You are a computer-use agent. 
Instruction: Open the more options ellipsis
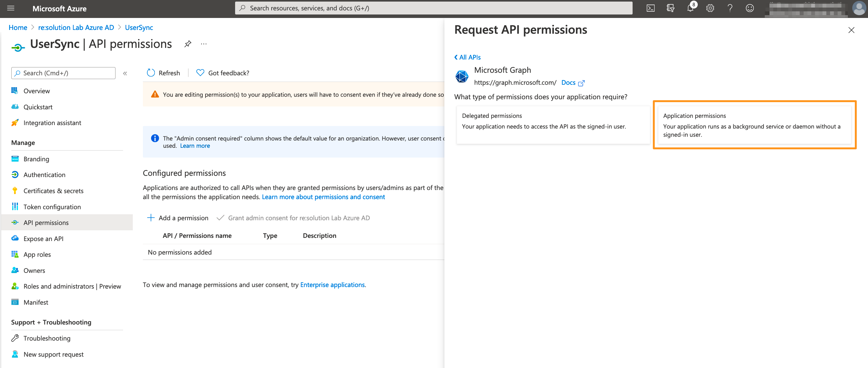(x=204, y=44)
